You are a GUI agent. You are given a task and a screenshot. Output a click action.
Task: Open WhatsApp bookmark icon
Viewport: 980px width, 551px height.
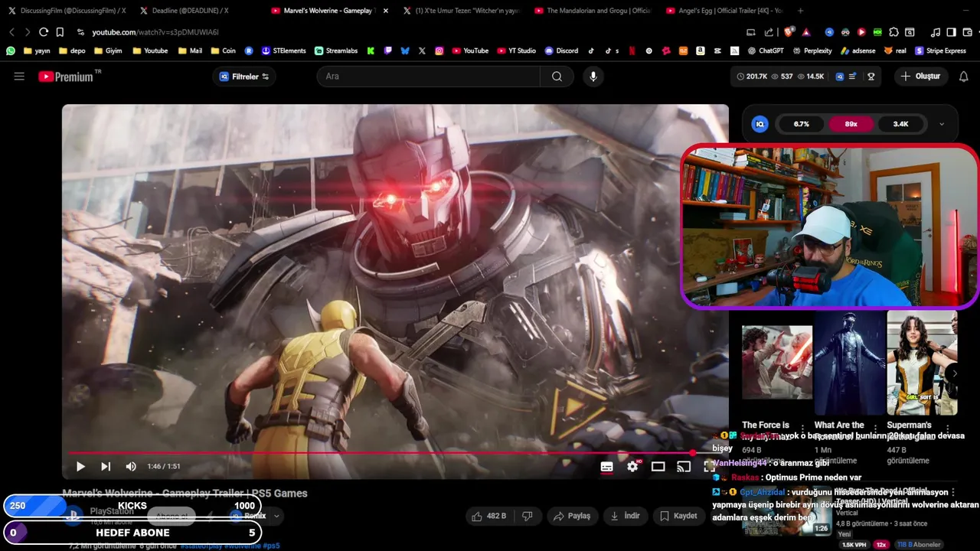(x=10, y=51)
